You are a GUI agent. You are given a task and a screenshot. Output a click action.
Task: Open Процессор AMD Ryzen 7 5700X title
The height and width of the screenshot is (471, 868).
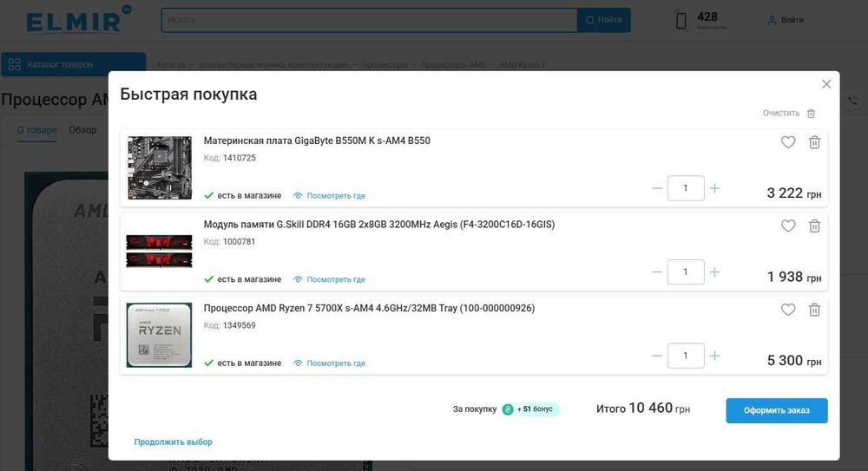[369, 308]
